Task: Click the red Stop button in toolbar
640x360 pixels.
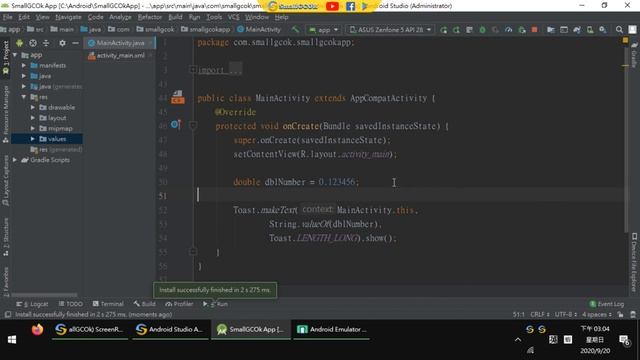Action: click(x=534, y=30)
